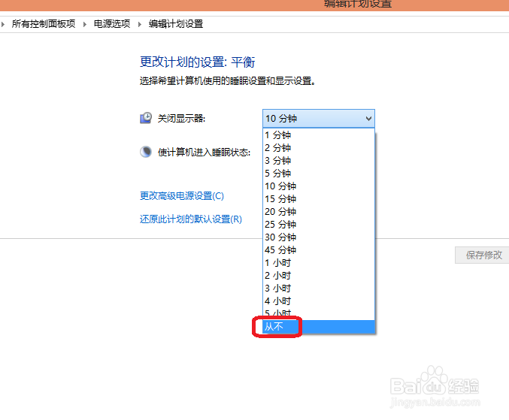Image resolution: width=509 pixels, height=420 pixels.
Task: Choose 15 分钟 option
Action: pos(319,199)
